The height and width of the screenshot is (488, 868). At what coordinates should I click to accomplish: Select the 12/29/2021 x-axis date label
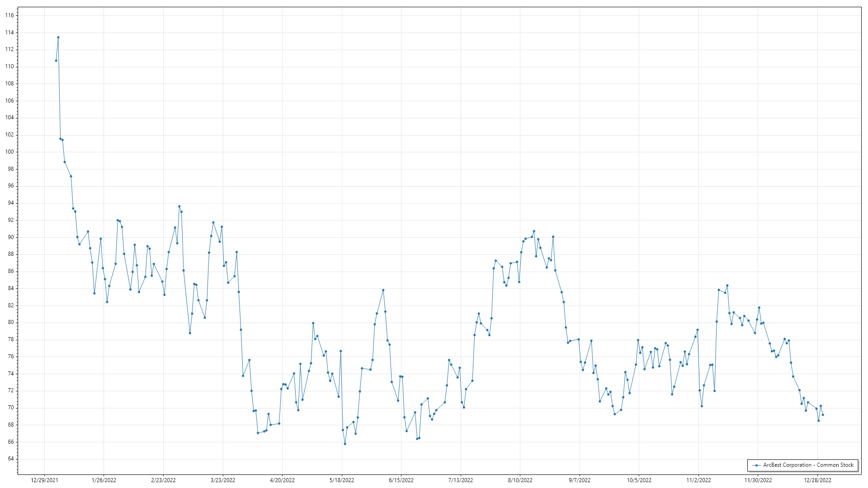point(44,480)
